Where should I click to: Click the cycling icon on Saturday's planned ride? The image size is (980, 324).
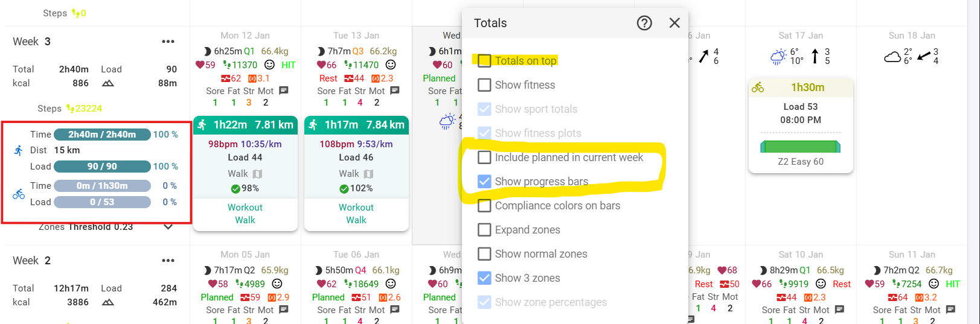coord(758,88)
